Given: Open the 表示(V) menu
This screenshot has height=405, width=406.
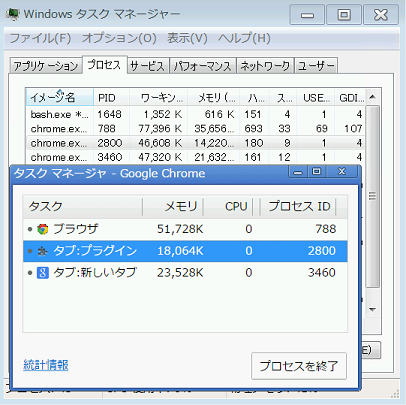Looking at the screenshot, I should point(187,38).
